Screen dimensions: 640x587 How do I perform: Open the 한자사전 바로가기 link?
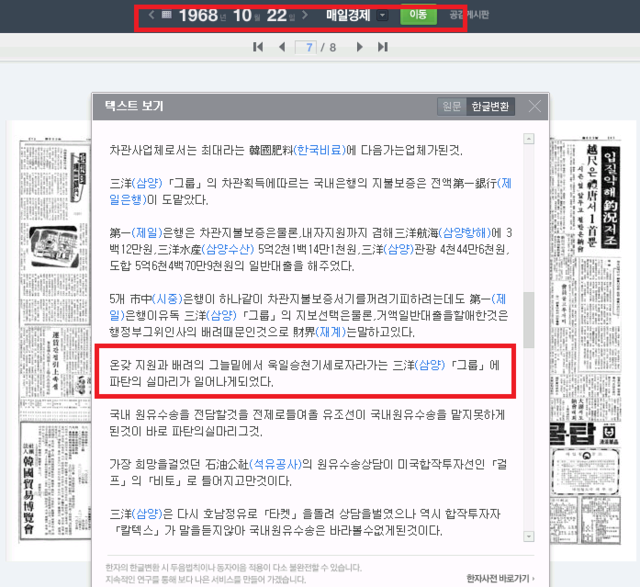(x=500, y=578)
